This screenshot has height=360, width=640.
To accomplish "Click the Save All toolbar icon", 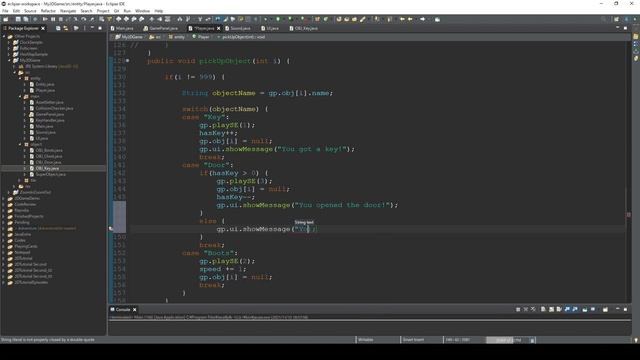I will pos(26,19).
